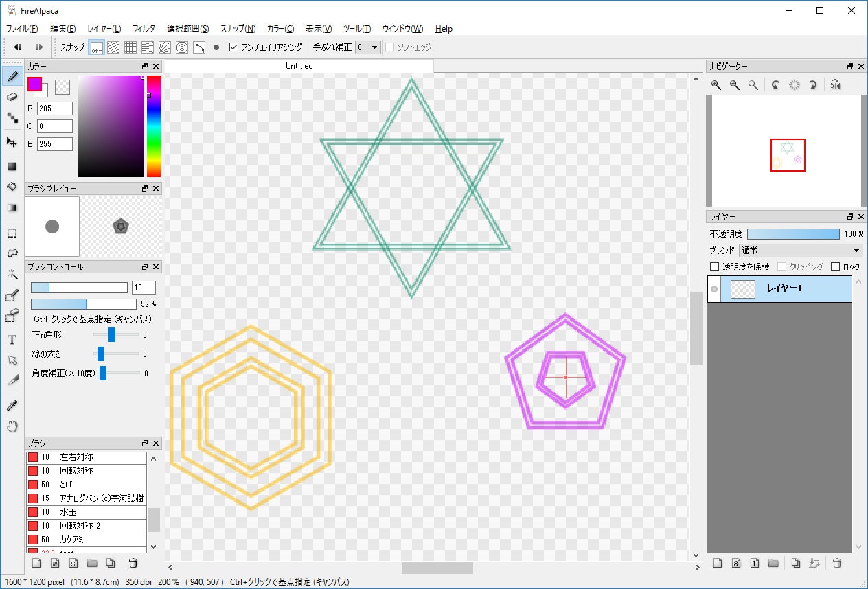Adjust the 線の太さ slider
The height and width of the screenshot is (589, 868).
point(101,354)
